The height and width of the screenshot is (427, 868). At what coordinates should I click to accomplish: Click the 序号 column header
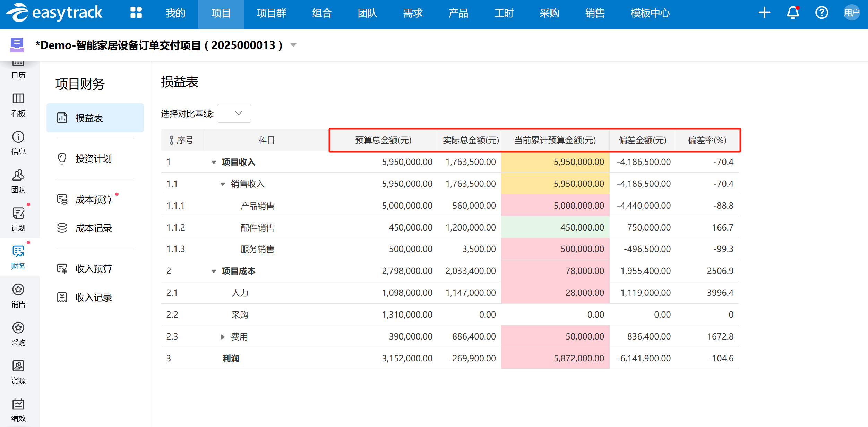[x=184, y=140]
